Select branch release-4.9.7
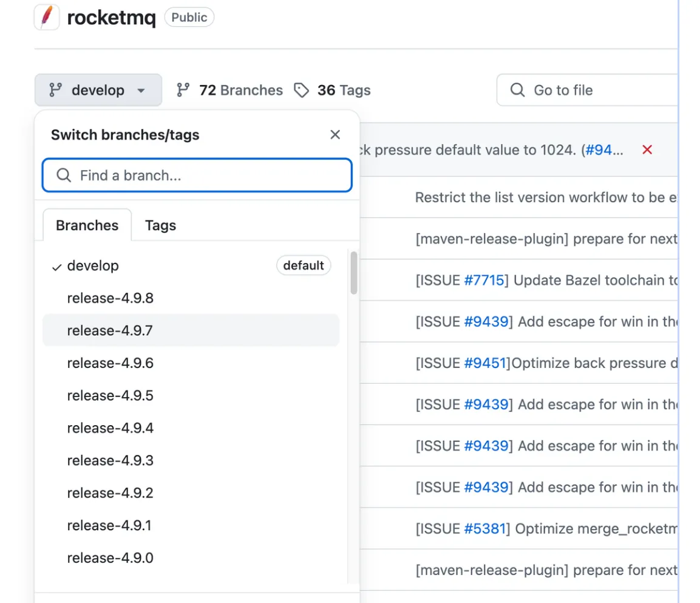The width and height of the screenshot is (700, 603). (191, 330)
